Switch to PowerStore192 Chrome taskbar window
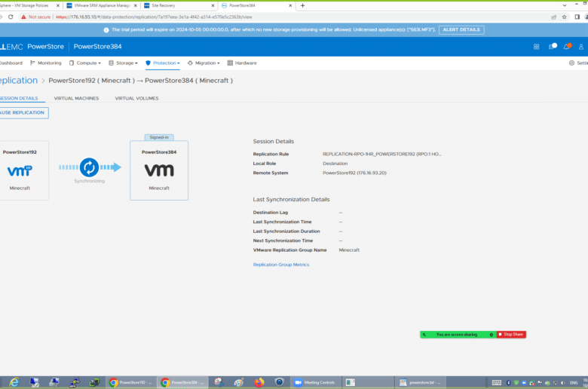 (x=130, y=382)
